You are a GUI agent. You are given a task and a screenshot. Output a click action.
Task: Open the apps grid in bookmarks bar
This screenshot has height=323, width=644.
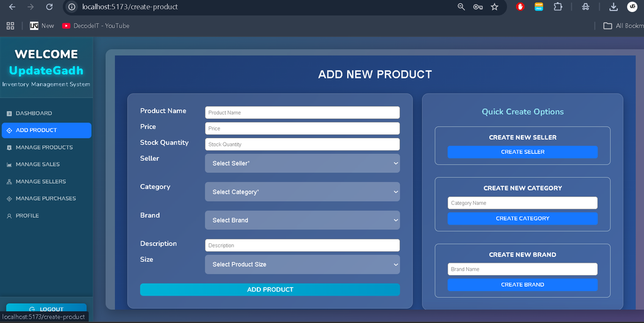pos(10,26)
